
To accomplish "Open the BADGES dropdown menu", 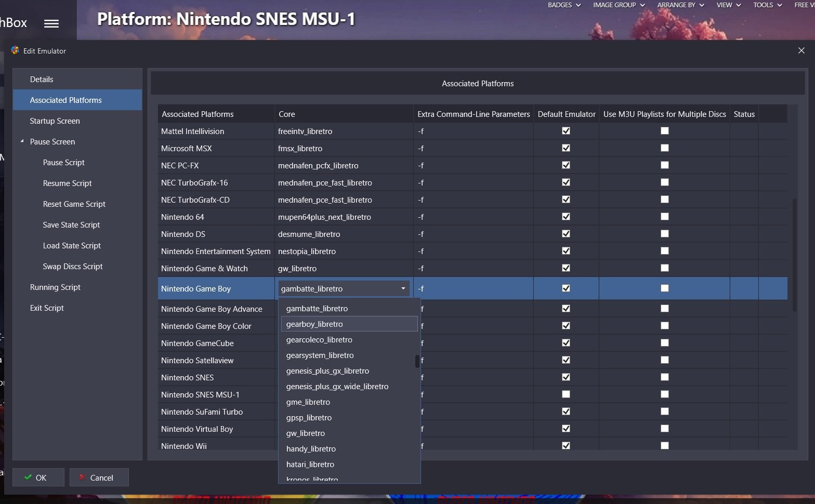I will [564, 5].
